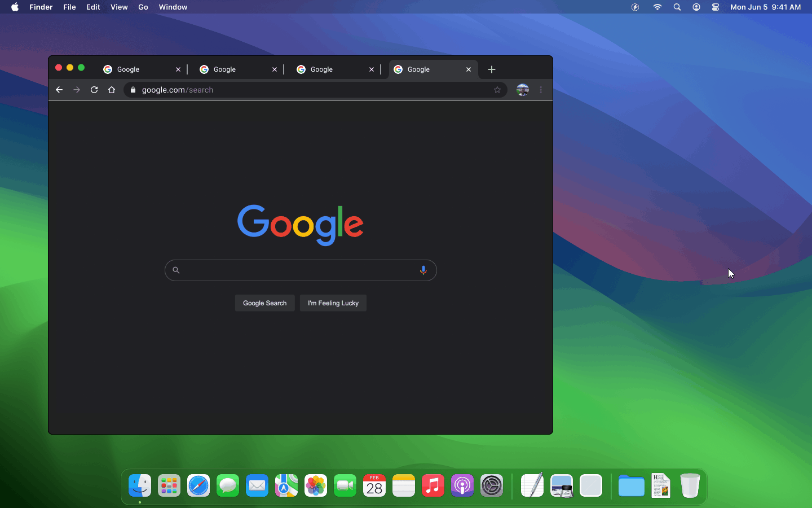Launch Music from the dock
Image resolution: width=812 pixels, height=508 pixels.
click(x=433, y=485)
